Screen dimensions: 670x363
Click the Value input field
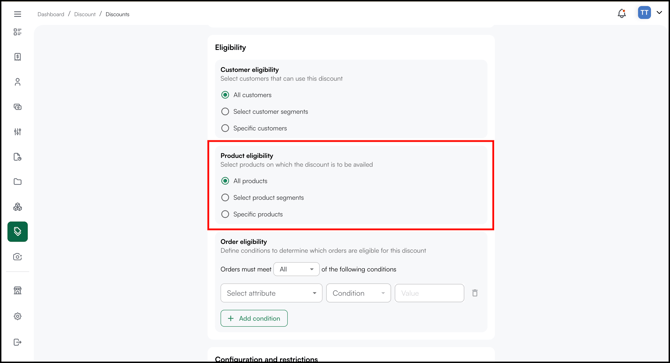pos(429,293)
